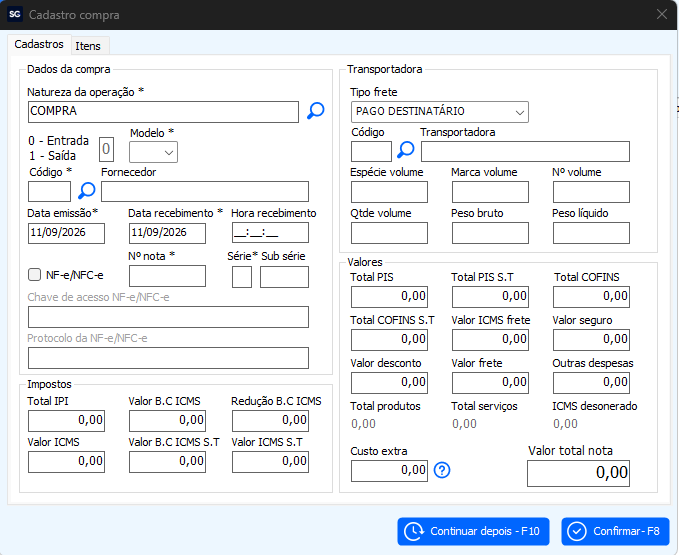
Task: Edit the Data recebimento date field
Action: coord(167,233)
